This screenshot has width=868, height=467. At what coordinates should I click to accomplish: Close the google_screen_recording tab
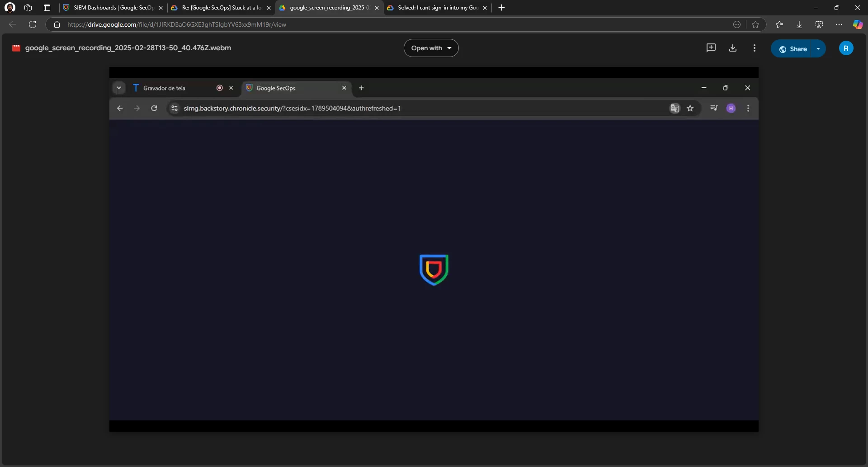[377, 8]
